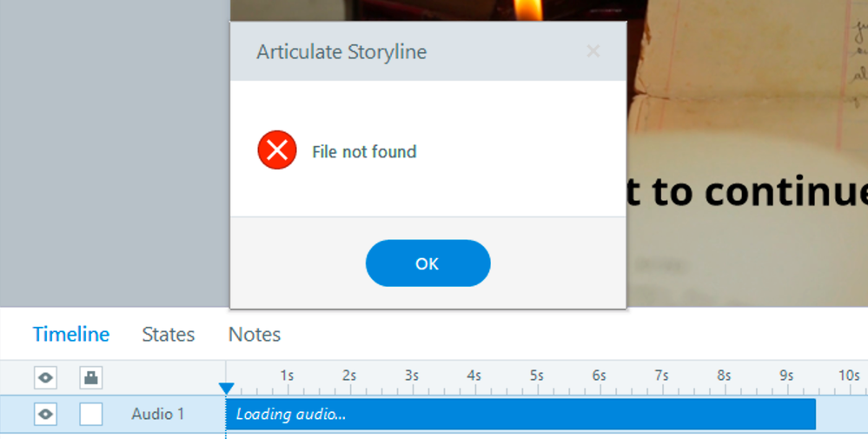Close the Articulate Storyline error dialog
The image size is (868, 439).
pos(593,51)
